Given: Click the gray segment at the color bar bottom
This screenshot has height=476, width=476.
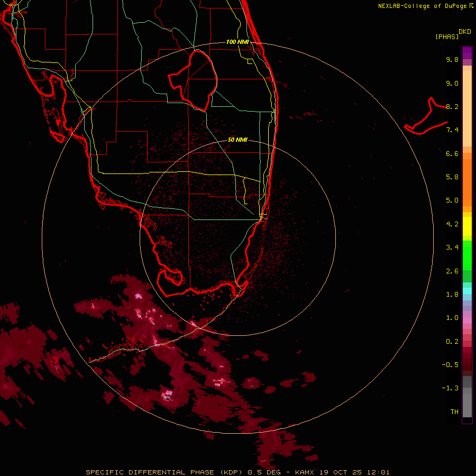Looking at the screenshot, I should point(467,404).
